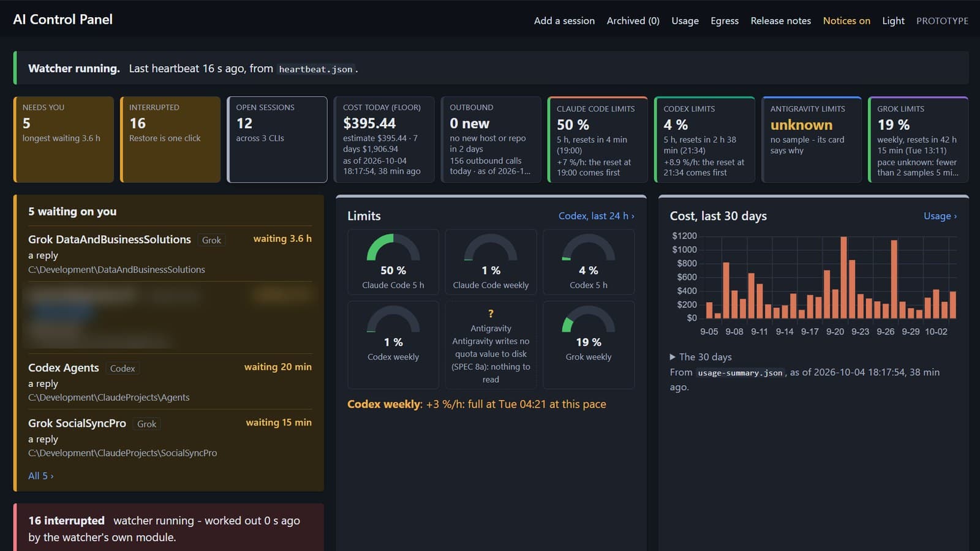Open the Interrupted summary card
The height and width of the screenshot is (551, 980).
[x=170, y=140]
